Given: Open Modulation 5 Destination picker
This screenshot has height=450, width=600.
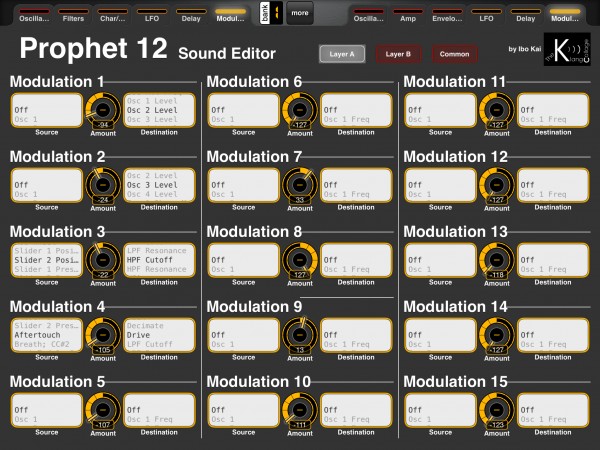Looking at the screenshot, I should click(159, 410).
